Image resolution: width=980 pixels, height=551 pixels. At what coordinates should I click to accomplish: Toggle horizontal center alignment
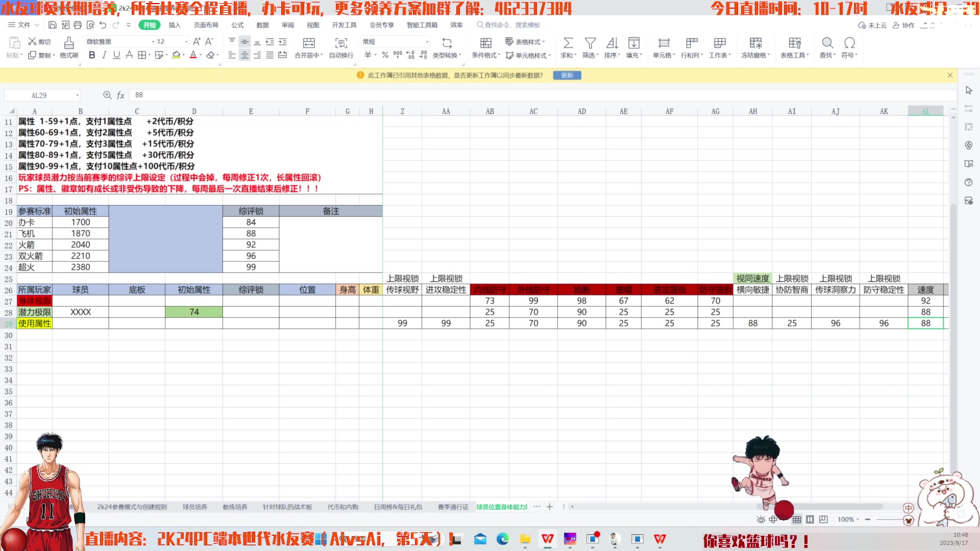click(x=244, y=55)
